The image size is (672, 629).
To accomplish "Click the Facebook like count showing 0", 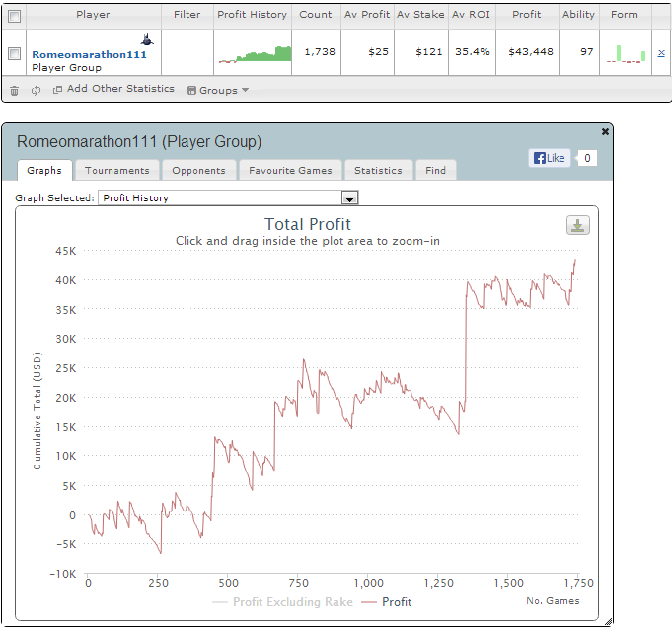I will 587,158.
